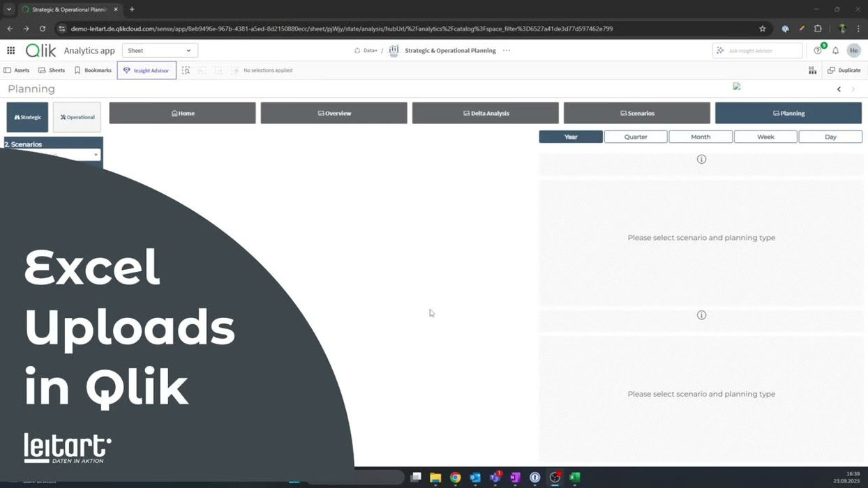Reload the browser page
This screenshot has width=868, height=488.
click(43, 29)
